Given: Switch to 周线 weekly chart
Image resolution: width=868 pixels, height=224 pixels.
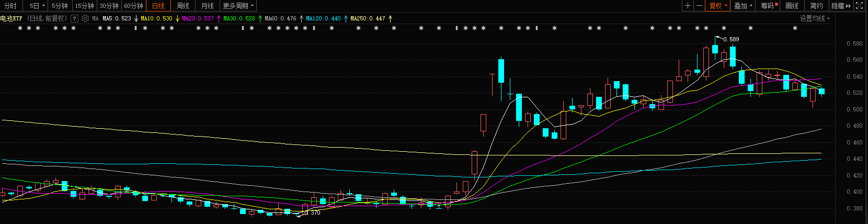Looking at the screenshot, I should click(x=183, y=6).
